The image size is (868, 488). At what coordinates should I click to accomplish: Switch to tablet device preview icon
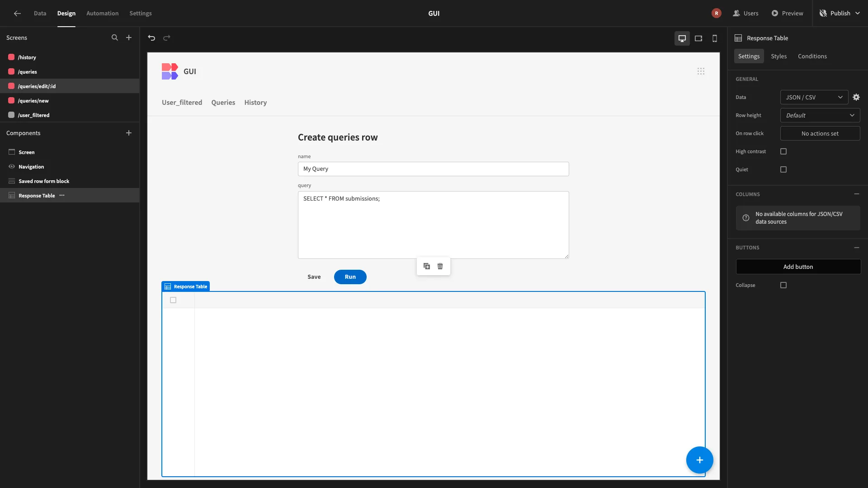[x=698, y=38]
